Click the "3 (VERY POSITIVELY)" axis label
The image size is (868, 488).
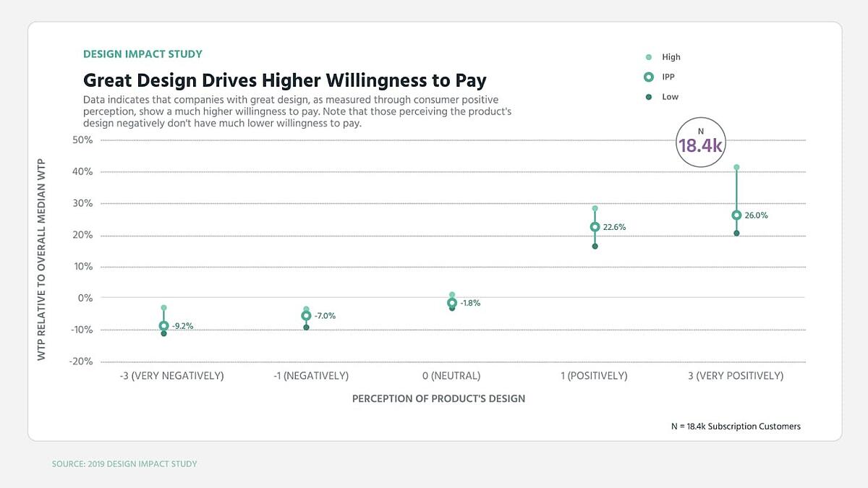click(736, 376)
